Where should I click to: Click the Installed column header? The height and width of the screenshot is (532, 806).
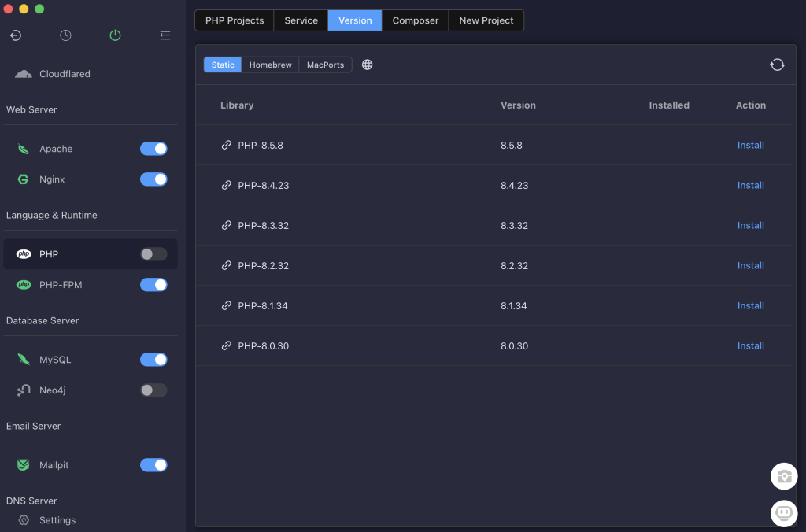[x=669, y=105]
